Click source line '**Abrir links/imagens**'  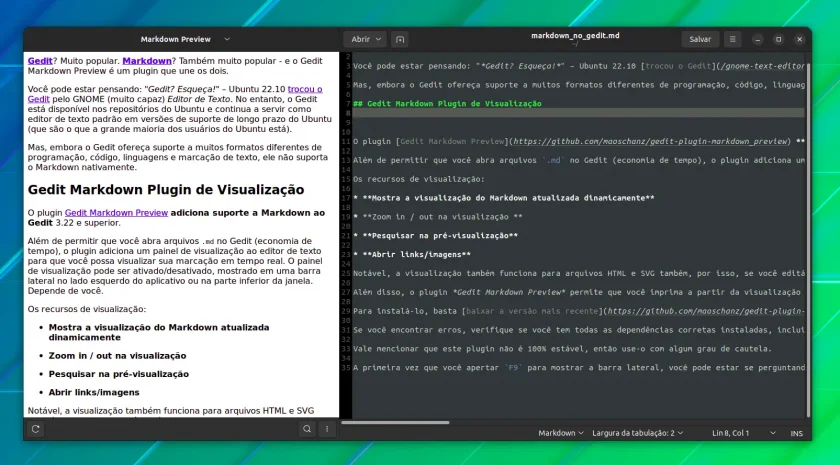pyautogui.click(x=411, y=254)
